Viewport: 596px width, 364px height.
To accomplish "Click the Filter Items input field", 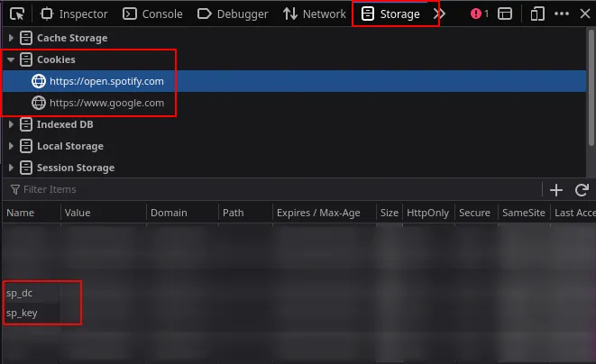I will tap(274, 189).
